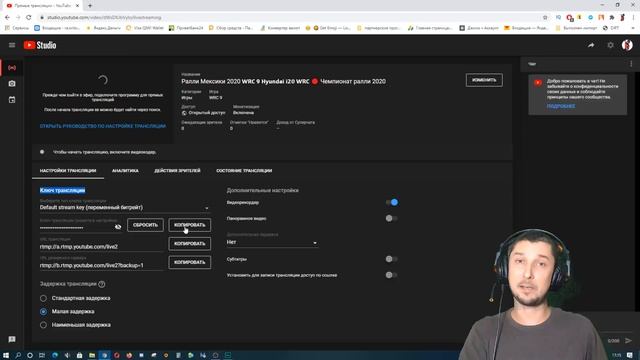This screenshot has width=640, height=360.
Task: Click the feedback icon at sidebar bottom
Action: tap(12, 340)
